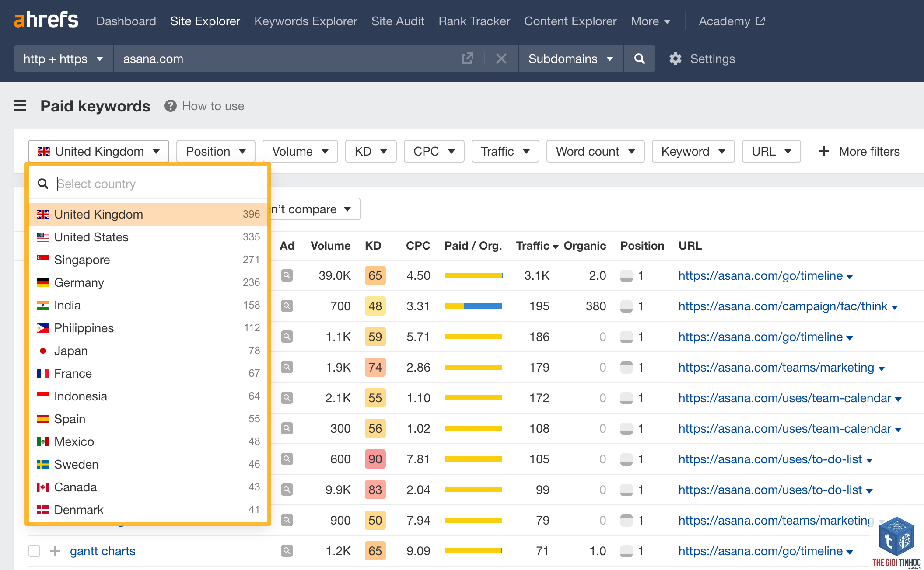
Task: Open the Settings gear icon
Action: click(675, 59)
